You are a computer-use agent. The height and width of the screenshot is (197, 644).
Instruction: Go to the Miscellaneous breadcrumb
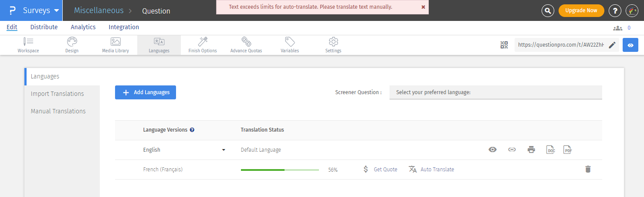point(99,10)
